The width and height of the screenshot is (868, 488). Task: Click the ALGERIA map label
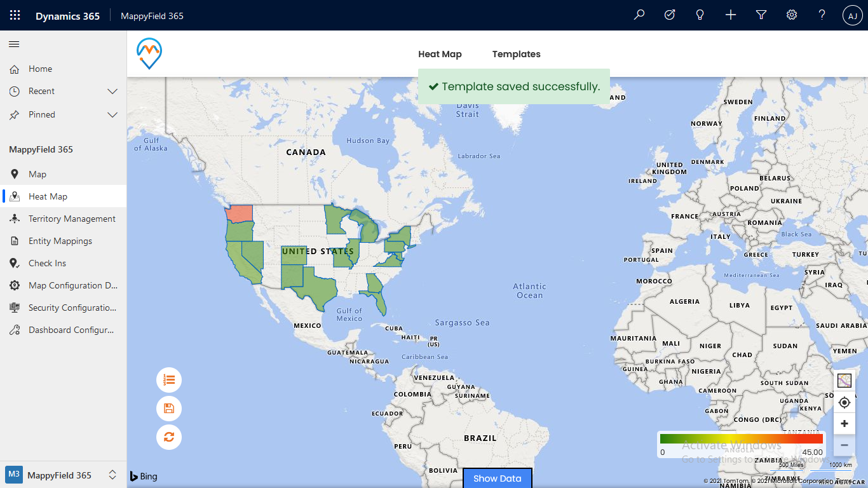[684, 301]
